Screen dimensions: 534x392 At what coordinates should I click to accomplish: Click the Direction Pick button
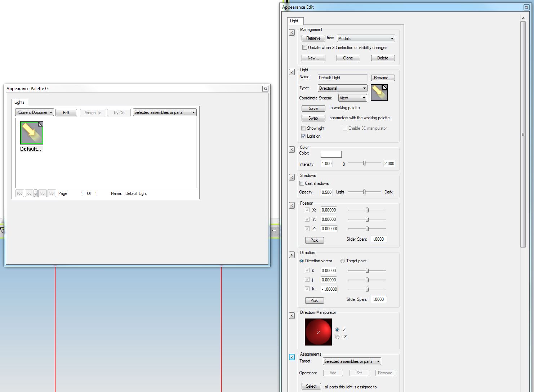[x=315, y=300]
